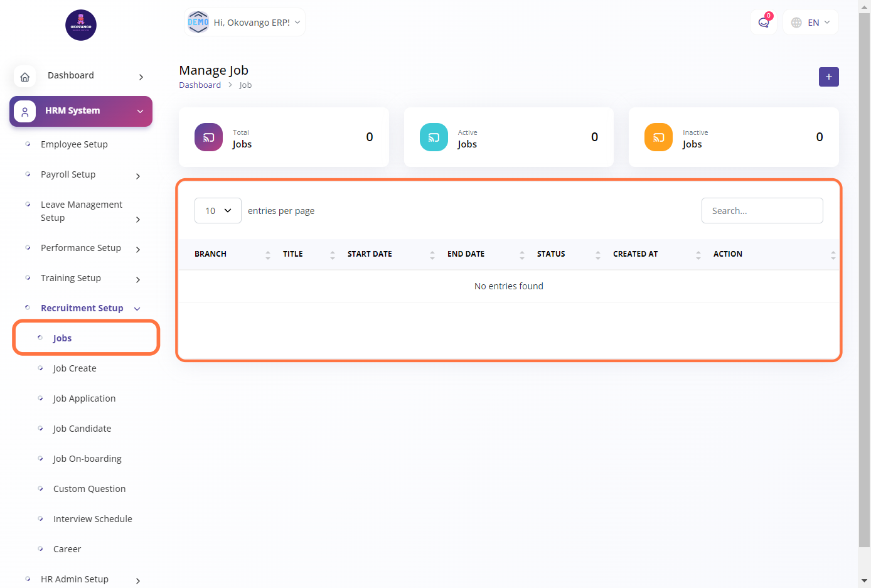Click the plus icon to create job

[828, 77]
